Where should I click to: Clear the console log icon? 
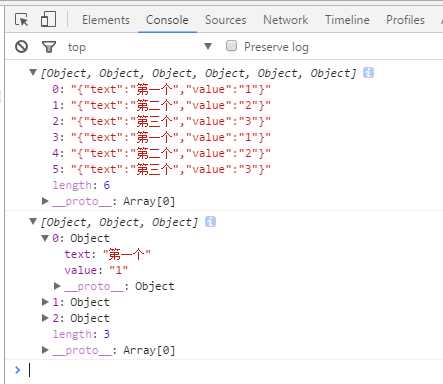tap(22, 47)
